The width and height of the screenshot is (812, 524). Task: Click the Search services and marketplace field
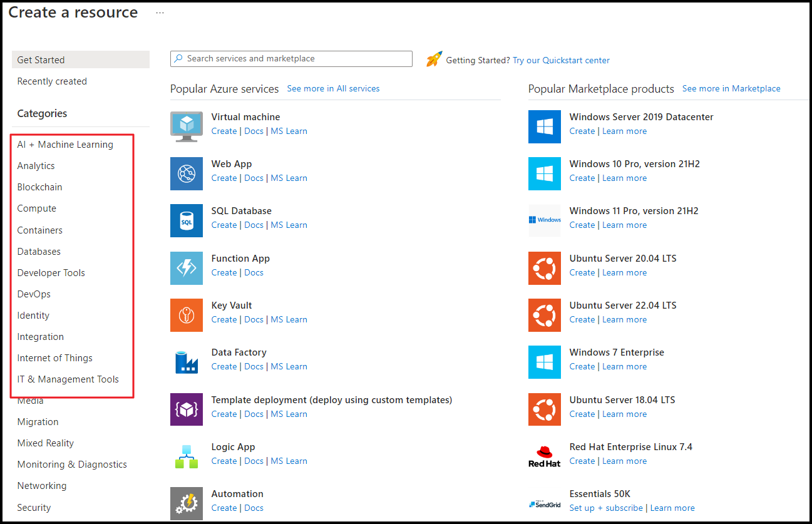pyautogui.click(x=291, y=58)
